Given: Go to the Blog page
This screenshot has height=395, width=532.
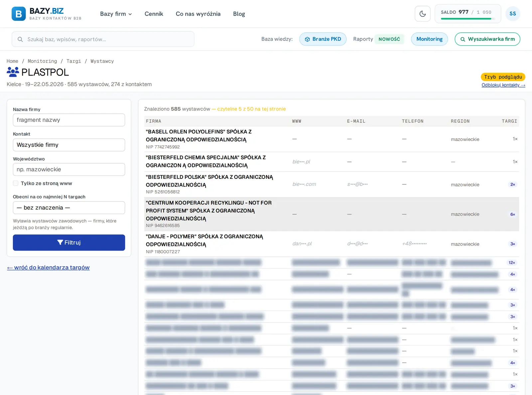Looking at the screenshot, I should coord(239,14).
